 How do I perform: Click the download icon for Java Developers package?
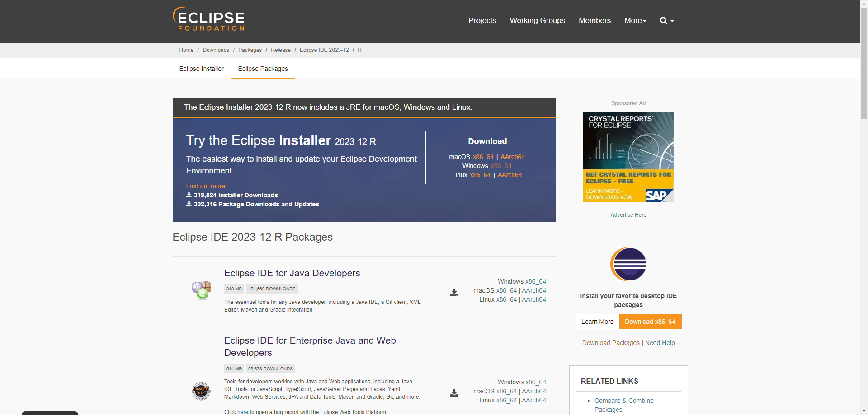pos(454,293)
